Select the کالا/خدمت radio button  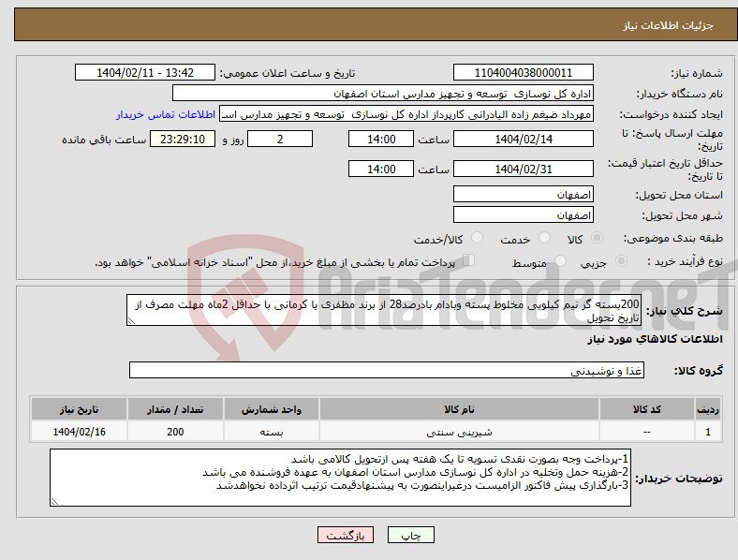(477, 238)
